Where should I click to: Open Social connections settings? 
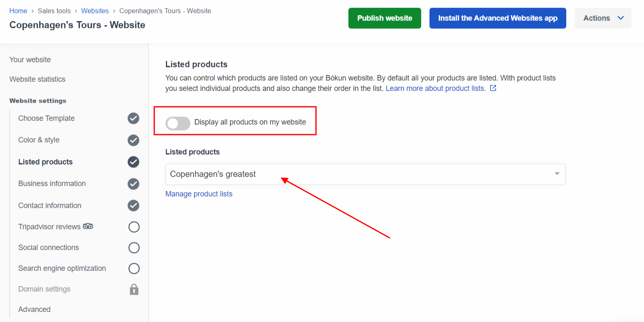coord(49,248)
